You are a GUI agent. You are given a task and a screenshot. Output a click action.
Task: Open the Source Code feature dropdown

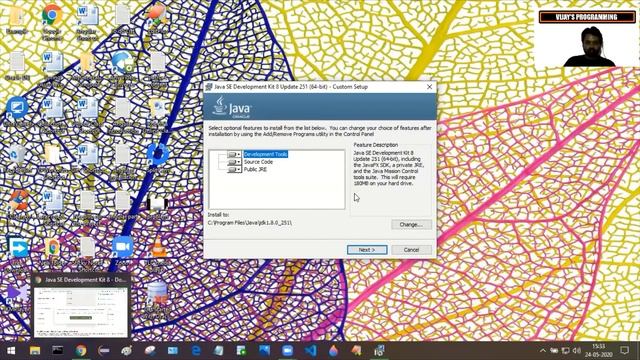[x=234, y=162]
